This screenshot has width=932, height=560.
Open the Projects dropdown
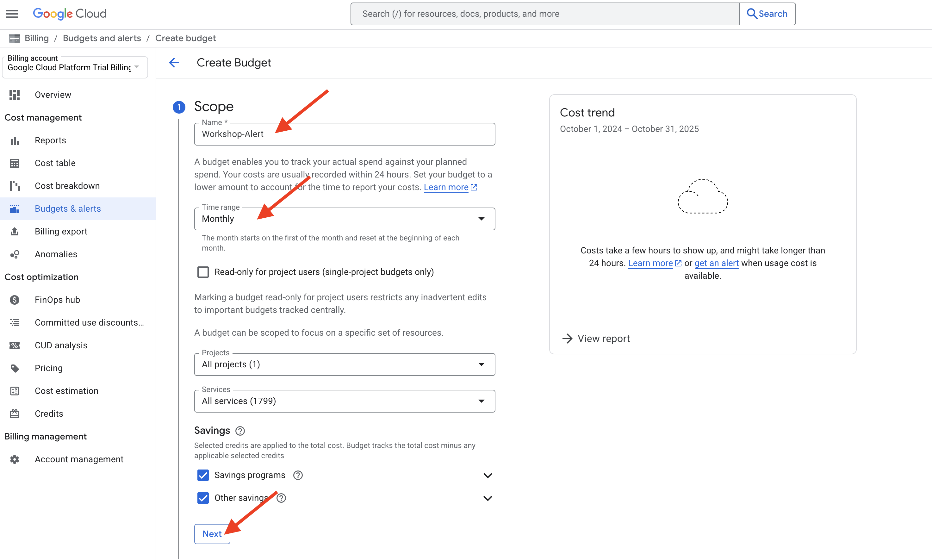(344, 364)
